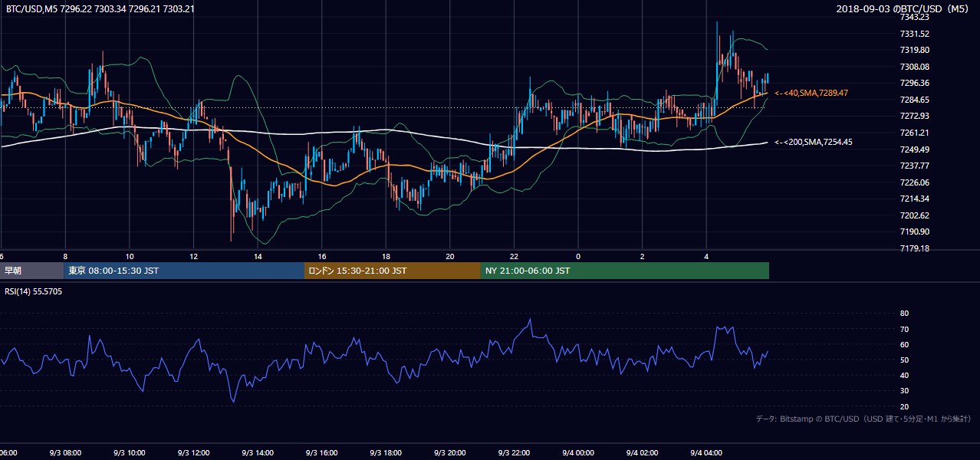980x460 pixels.
Task: Click hour marker 10 under price chart
Action: tap(130, 256)
